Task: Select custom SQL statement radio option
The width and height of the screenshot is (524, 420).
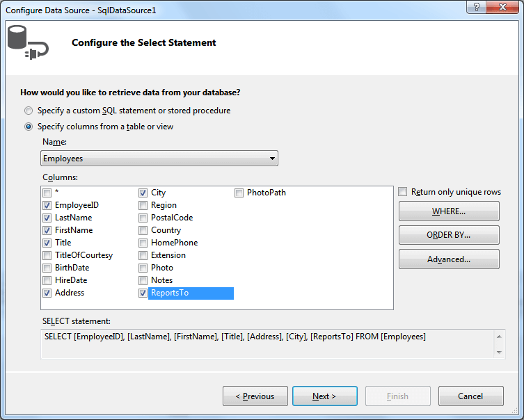Action: (29, 111)
